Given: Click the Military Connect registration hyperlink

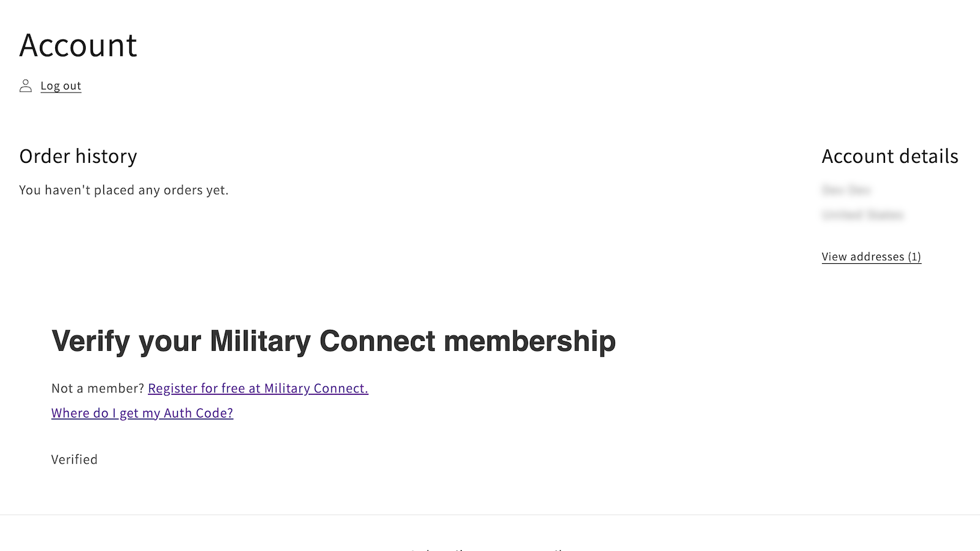Looking at the screenshot, I should coord(258,388).
